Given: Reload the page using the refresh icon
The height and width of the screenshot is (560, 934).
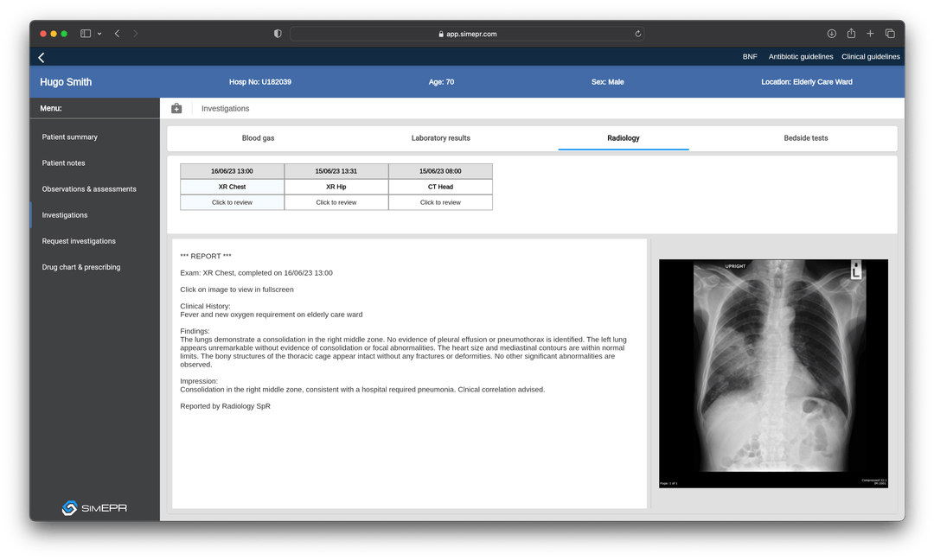Looking at the screenshot, I should 638,34.
